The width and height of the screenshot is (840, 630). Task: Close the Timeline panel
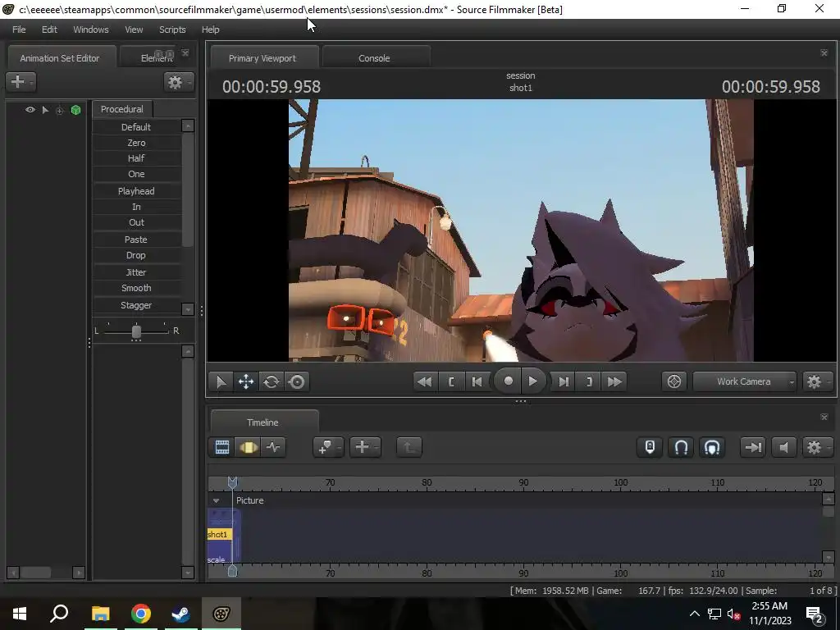point(824,417)
